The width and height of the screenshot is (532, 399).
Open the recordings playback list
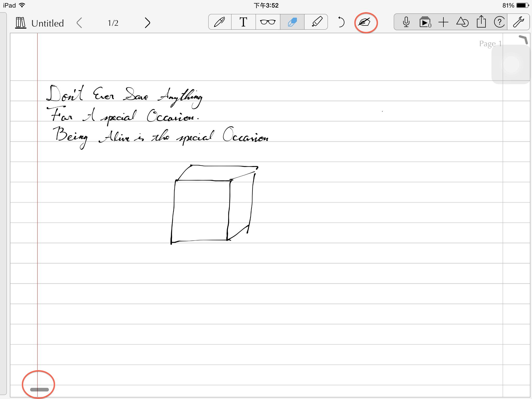coord(425,22)
